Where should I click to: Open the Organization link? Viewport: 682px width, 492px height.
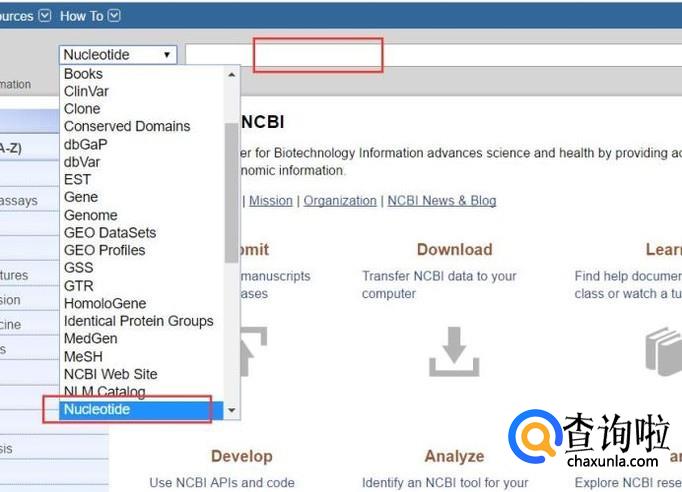(x=340, y=201)
